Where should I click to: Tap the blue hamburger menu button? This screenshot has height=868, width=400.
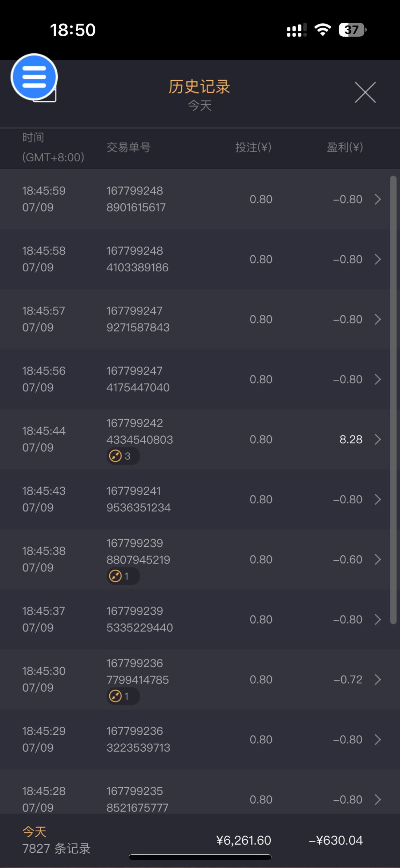click(x=34, y=77)
